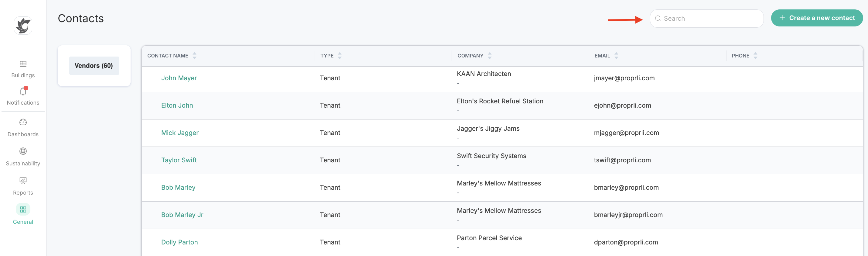Click the Proprli bird logo
Screen dimensions: 868x256
pos(23,26)
